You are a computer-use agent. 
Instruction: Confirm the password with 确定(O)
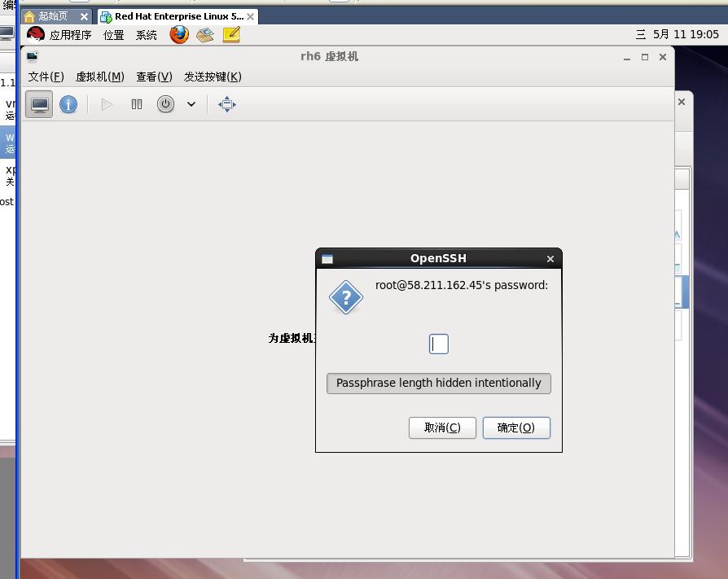(516, 428)
